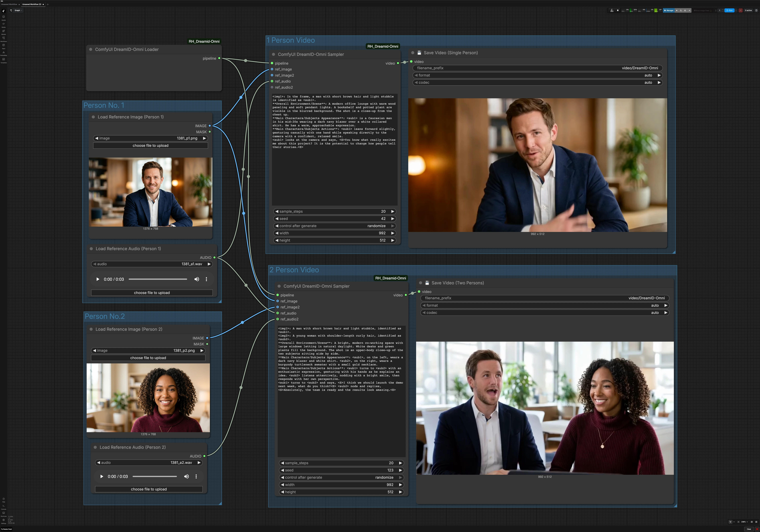The image size is (760, 532).
Task: Open the Assets sidebar panel
Action: click(x=4, y=18)
